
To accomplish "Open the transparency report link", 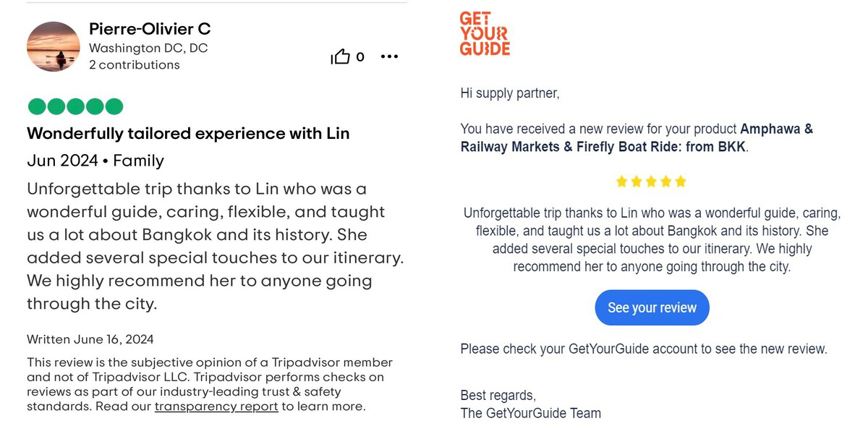I will pos(216,407).
